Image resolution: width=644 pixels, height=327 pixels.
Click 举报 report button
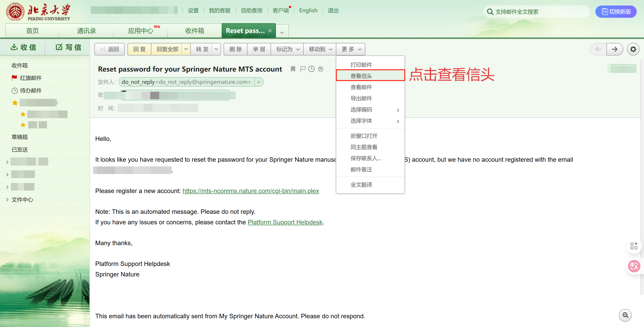259,49
